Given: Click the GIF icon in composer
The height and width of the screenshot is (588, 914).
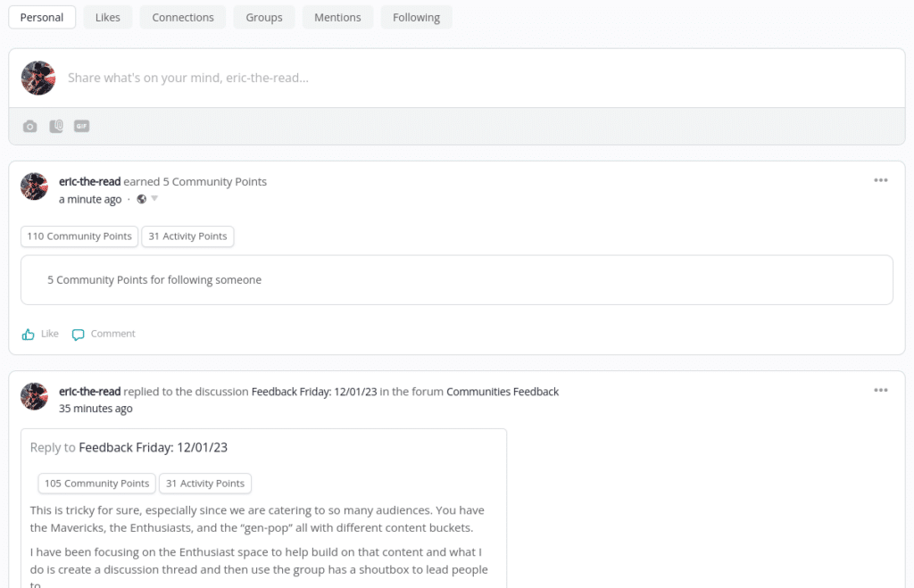Looking at the screenshot, I should coord(81,127).
